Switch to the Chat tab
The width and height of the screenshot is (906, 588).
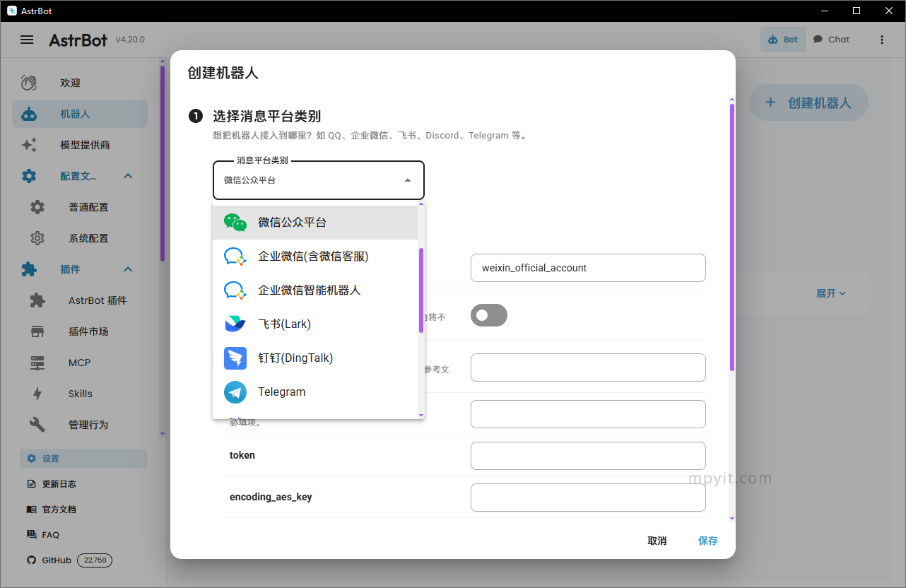click(x=831, y=40)
